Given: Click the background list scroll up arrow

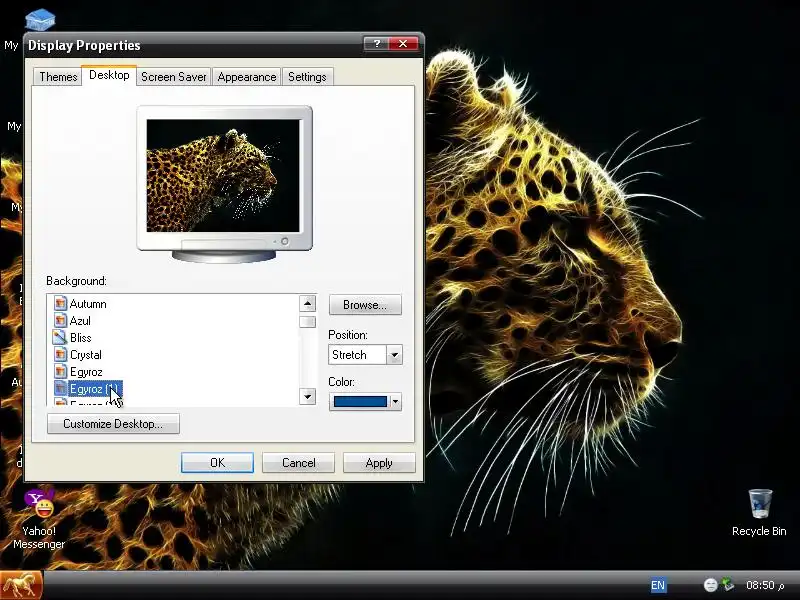Looking at the screenshot, I should point(307,304).
